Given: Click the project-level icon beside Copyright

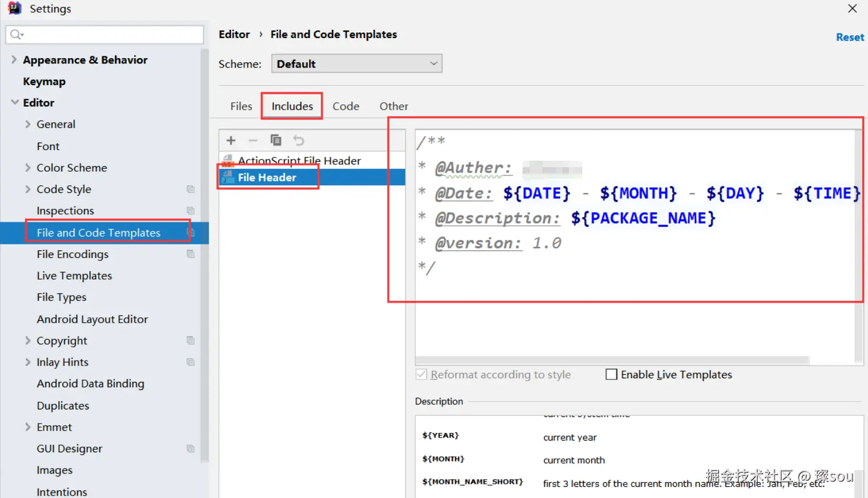Looking at the screenshot, I should (191, 340).
